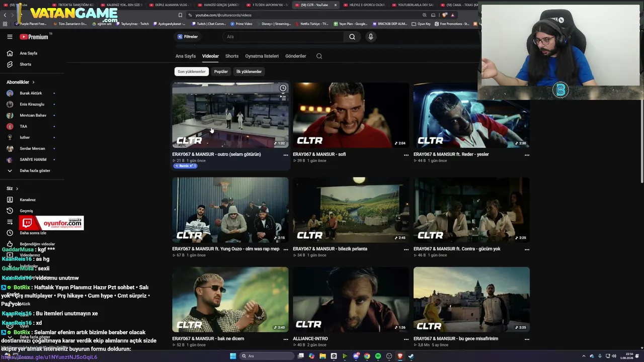Open the YouTube hamburger guide menu

click(10, 37)
